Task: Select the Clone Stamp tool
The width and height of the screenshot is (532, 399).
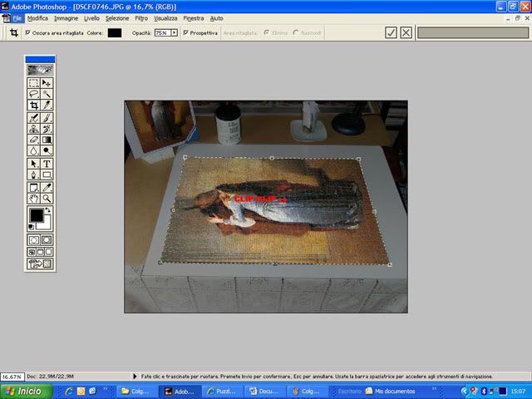Action: point(33,129)
